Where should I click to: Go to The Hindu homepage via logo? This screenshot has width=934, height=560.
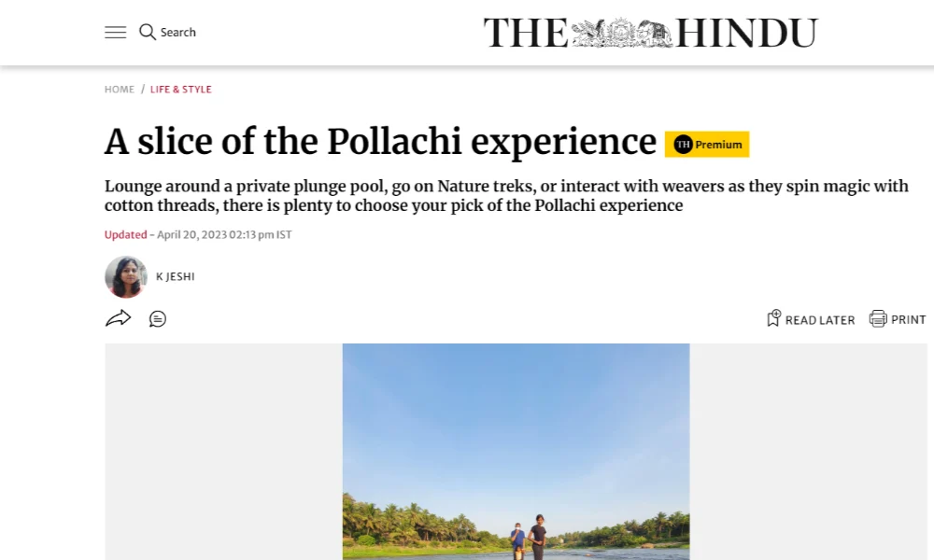(650, 33)
